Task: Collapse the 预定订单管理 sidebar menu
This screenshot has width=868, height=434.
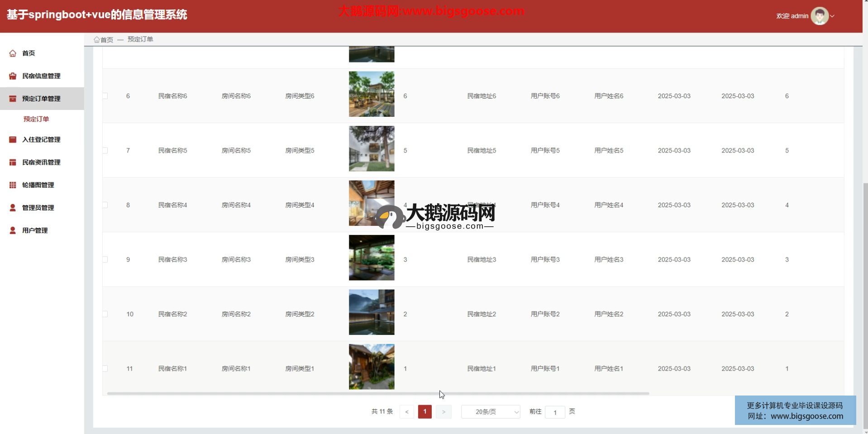Action: pos(41,99)
